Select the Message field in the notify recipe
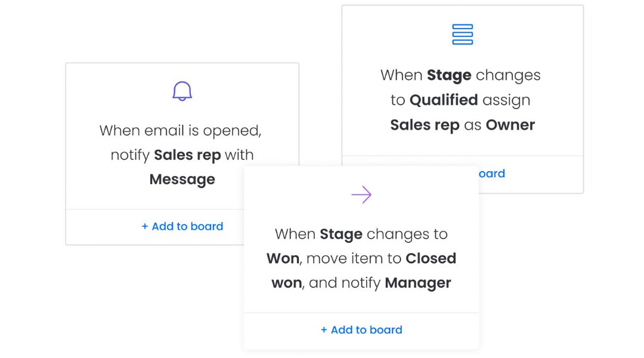 182,180
